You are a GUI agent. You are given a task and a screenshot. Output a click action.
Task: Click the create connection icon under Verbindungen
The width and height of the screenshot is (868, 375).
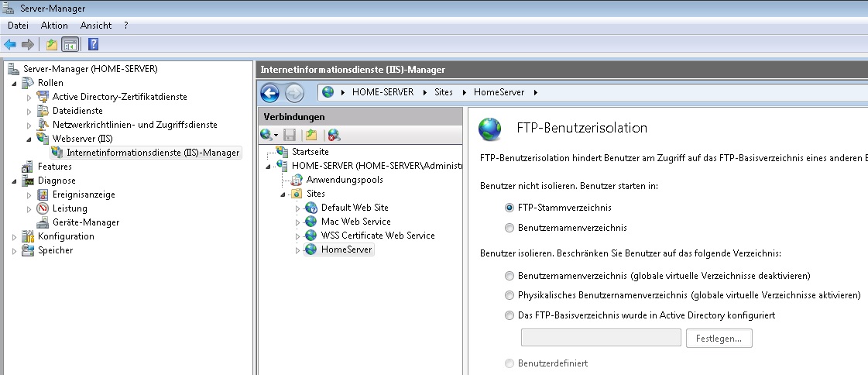click(268, 134)
